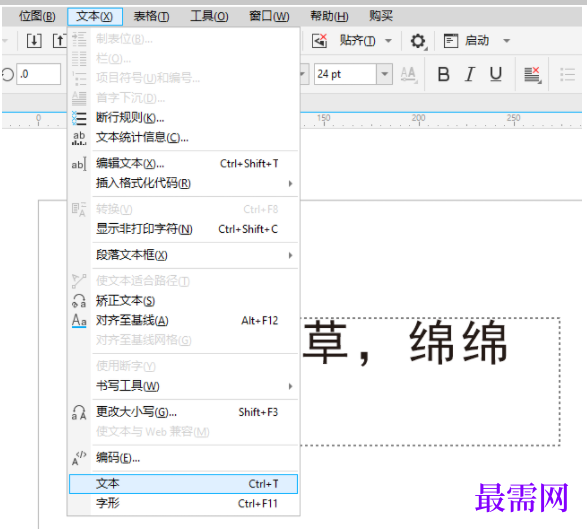This screenshot has height=529, width=587.
Task: Open the 表格 menu
Action: tap(151, 16)
